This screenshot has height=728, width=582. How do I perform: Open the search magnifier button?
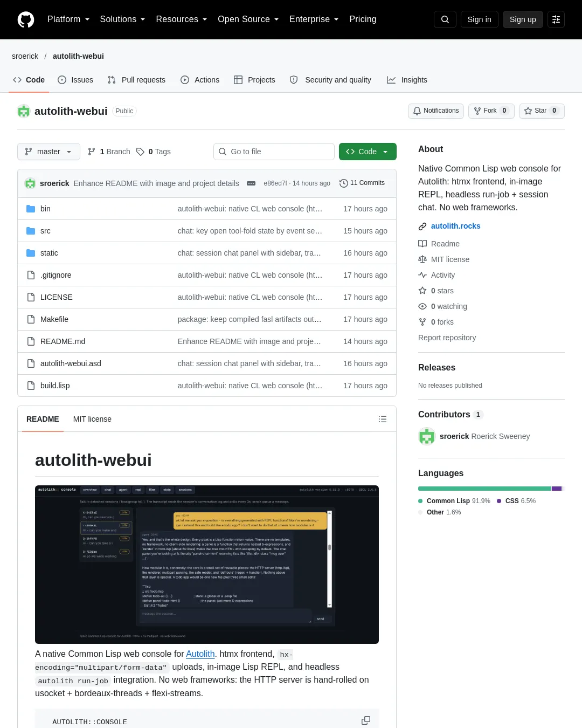pos(445,19)
